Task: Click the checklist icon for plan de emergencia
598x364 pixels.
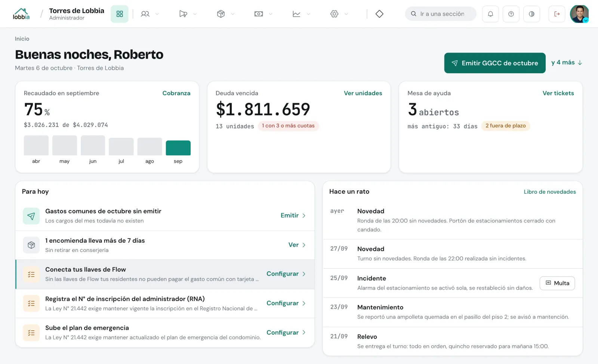Action: (31, 333)
